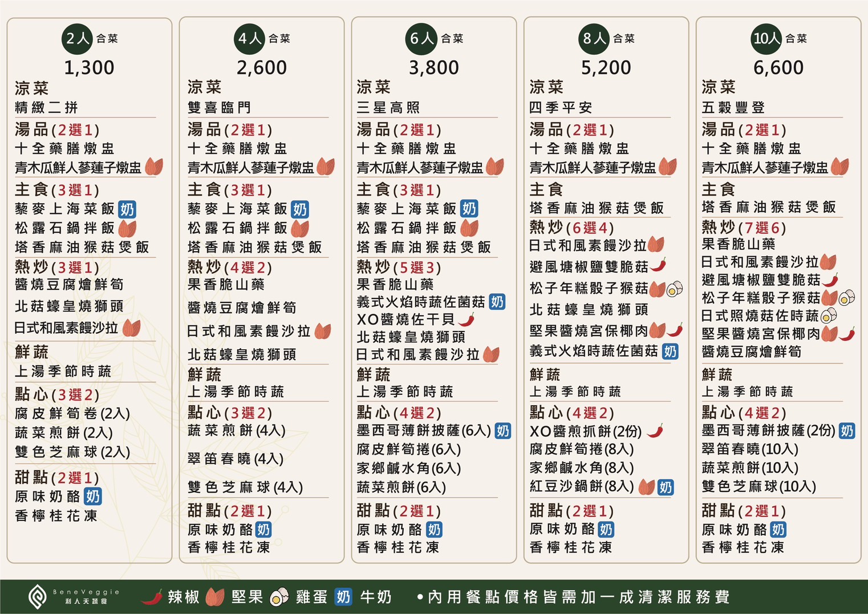Click the chili pepper legend icon beside 辣椒
The width and height of the screenshot is (868, 614).
click(x=152, y=597)
